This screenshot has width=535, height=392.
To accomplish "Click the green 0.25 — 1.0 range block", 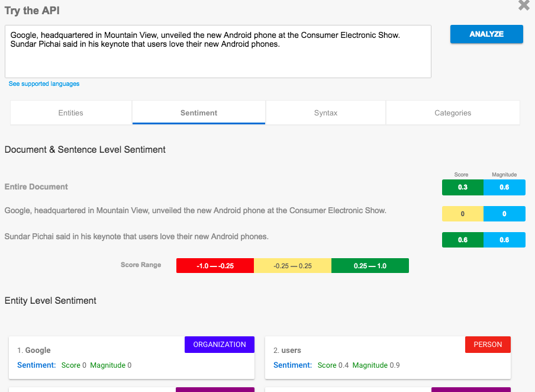I will click(x=370, y=266).
